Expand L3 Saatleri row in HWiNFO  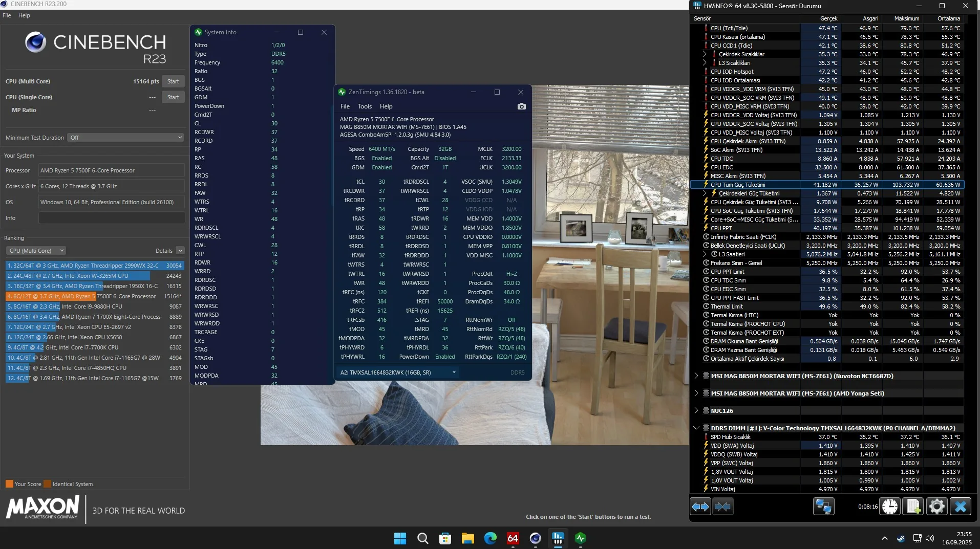[704, 254]
